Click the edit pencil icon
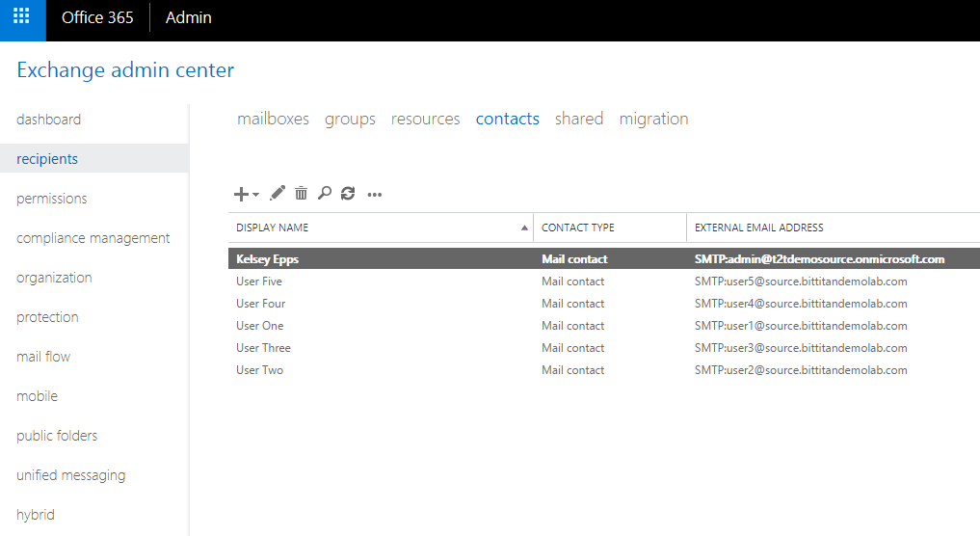980x536 pixels. [278, 193]
